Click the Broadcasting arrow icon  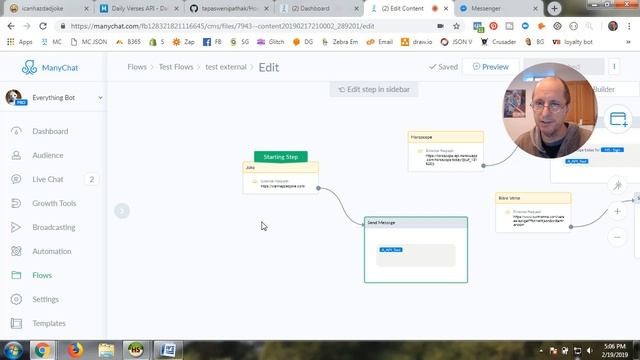click(16, 227)
